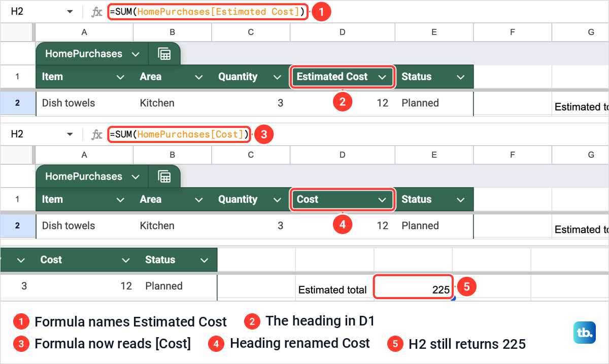Viewport: 609px width, 364px height.
Task: Open HomePurchases table menu in the Estimated Cost sheet
Action: [136, 54]
